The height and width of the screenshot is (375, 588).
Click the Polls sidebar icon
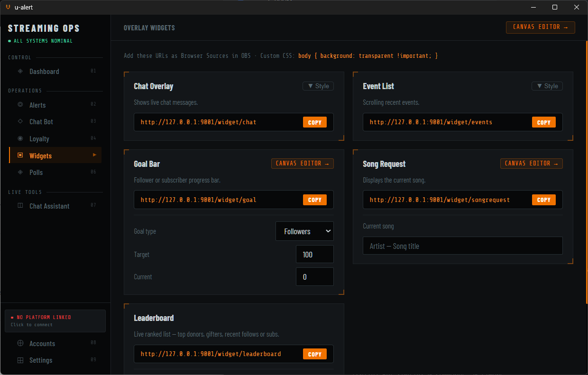click(20, 172)
